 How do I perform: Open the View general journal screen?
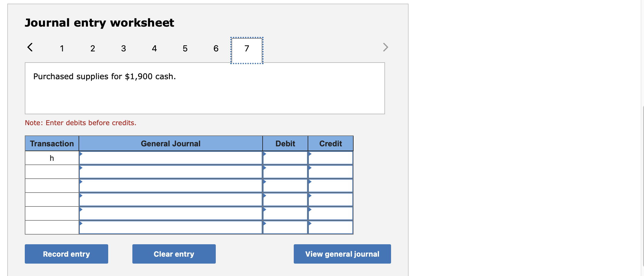coord(342,254)
